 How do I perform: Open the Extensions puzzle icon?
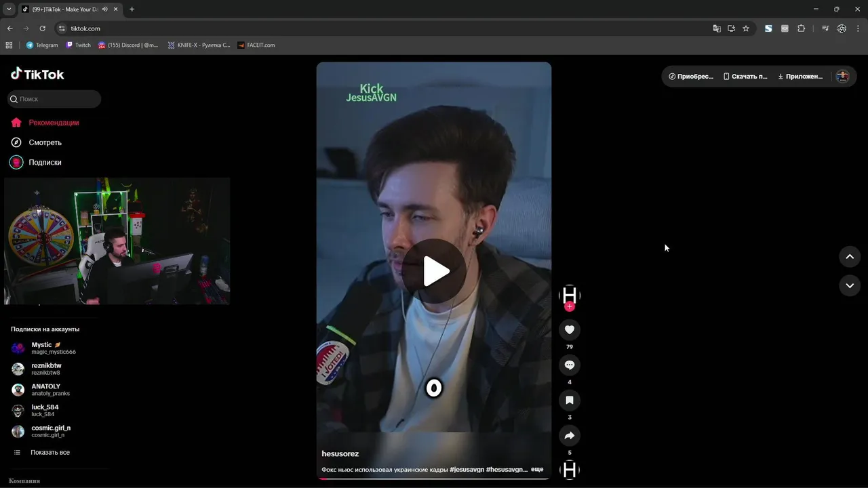point(802,28)
